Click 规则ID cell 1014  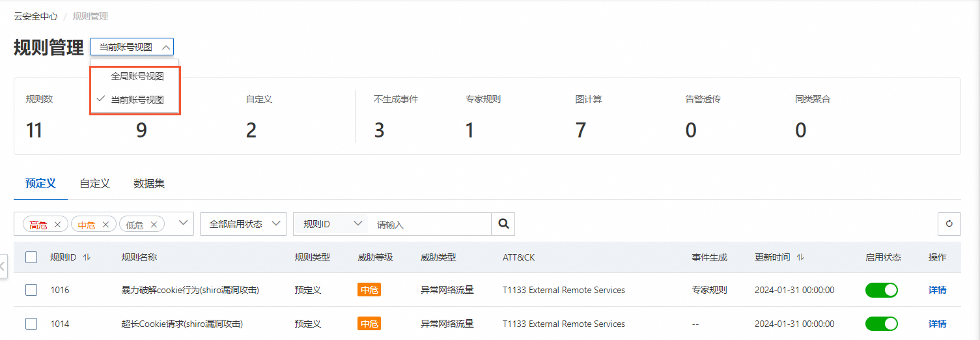[60, 324]
